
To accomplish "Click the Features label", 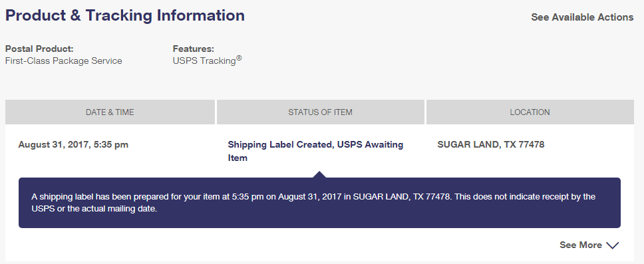I will click(x=194, y=49).
